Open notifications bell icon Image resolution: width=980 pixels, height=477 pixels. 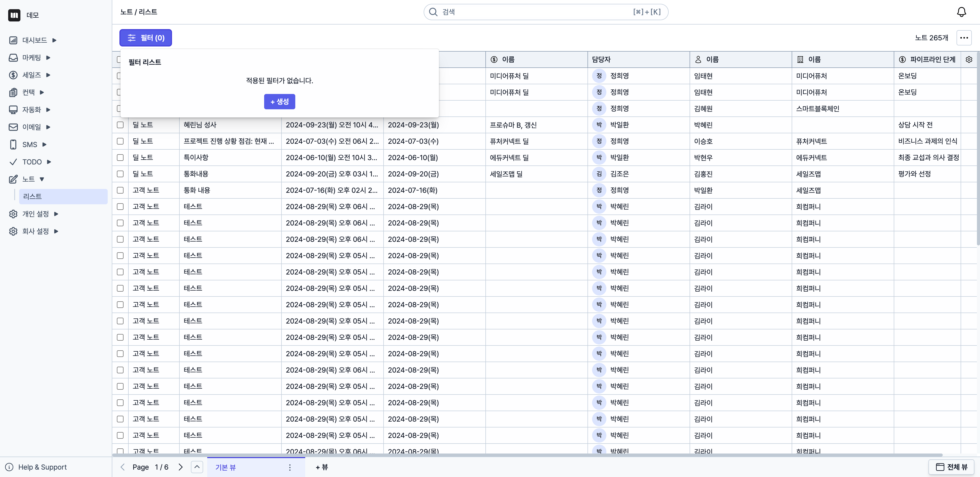[x=961, y=12]
